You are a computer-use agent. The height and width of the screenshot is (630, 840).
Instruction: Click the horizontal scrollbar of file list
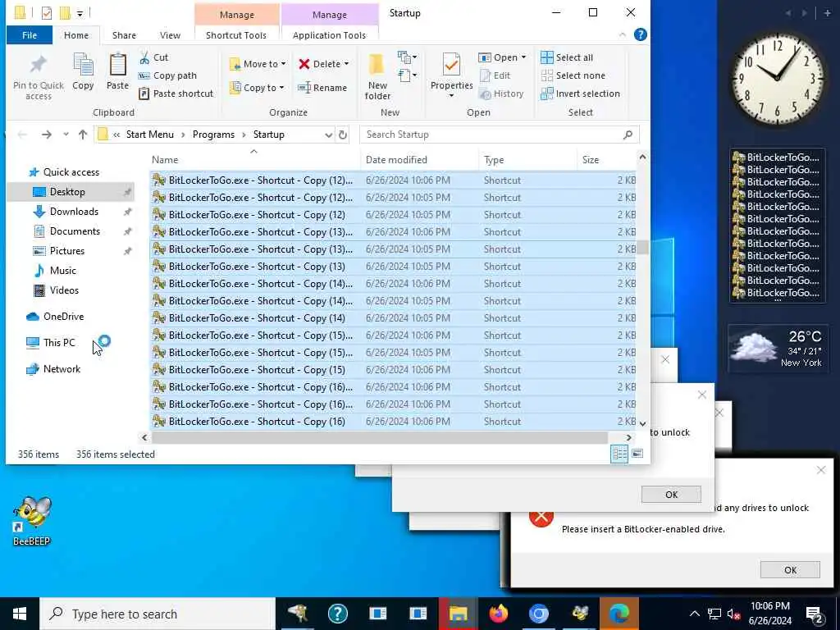[x=379, y=438]
